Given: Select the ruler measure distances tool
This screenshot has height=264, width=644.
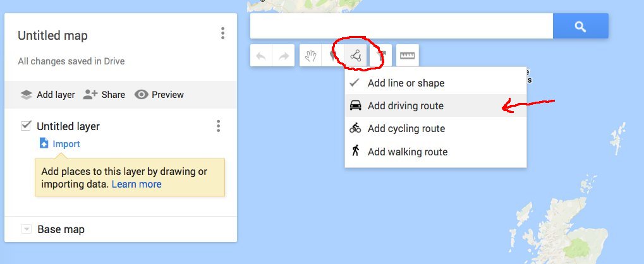Looking at the screenshot, I should (407, 56).
